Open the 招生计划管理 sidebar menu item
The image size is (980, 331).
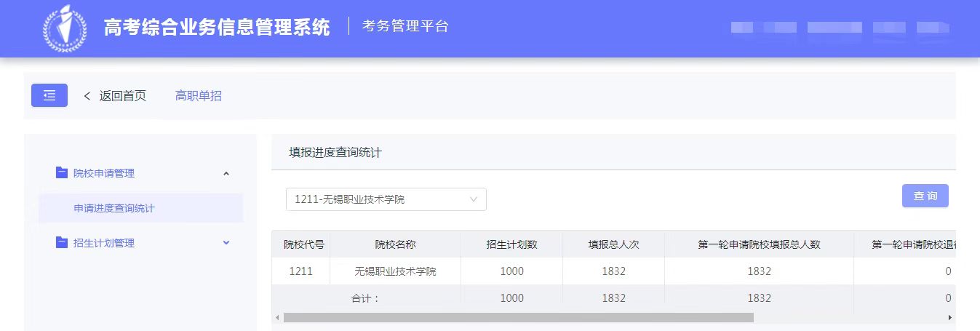(104, 243)
